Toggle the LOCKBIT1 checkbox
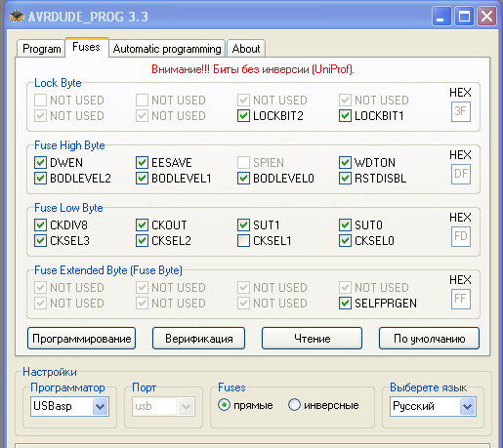This screenshot has width=503, height=448. coord(345,116)
